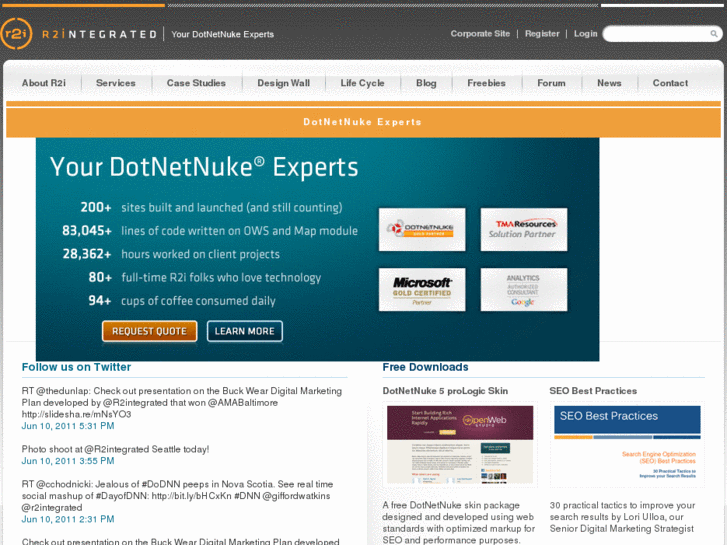Image resolution: width=727 pixels, height=545 pixels.
Task: Open the SEO Best Practices thumbnail
Action: tap(627, 444)
